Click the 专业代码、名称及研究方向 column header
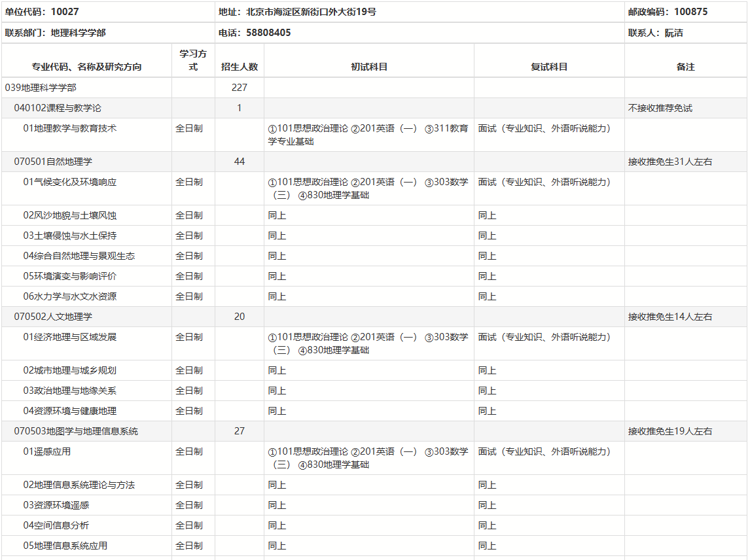750x560 pixels. pyautogui.click(x=86, y=67)
